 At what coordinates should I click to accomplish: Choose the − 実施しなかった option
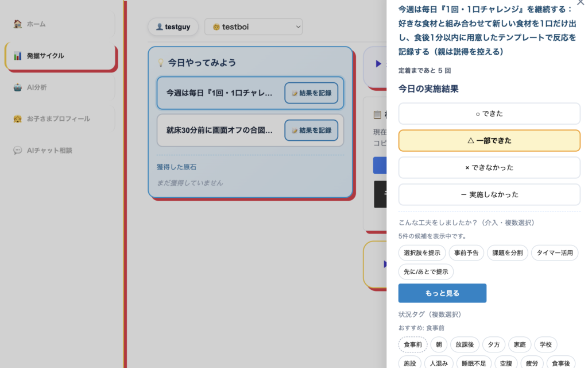489,195
